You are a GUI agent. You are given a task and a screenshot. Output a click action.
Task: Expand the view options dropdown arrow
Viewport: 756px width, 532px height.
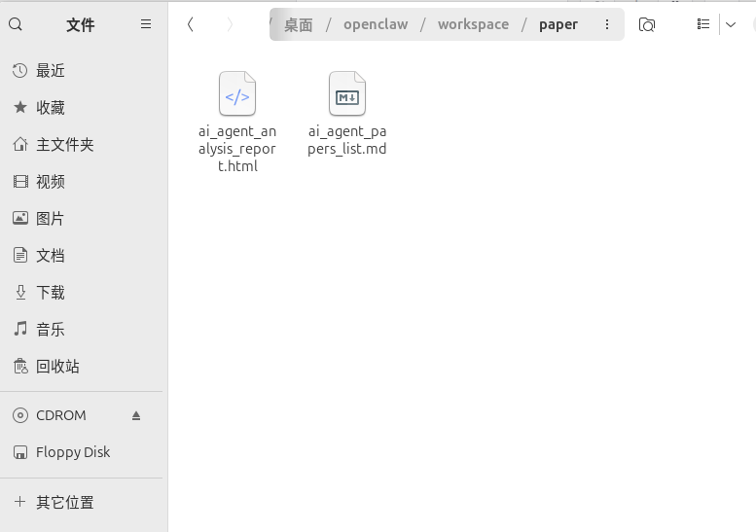click(x=731, y=24)
